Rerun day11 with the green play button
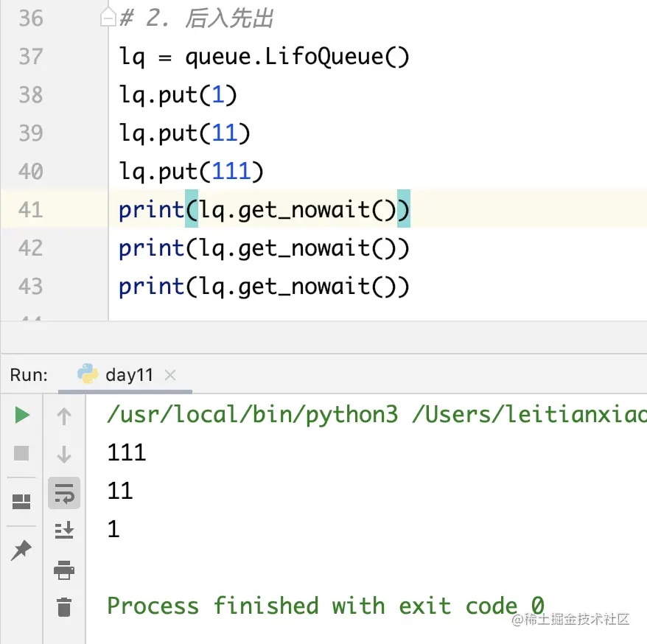This screenshot has height=644, width=647. pyautogui.click(x=22, y=416)
